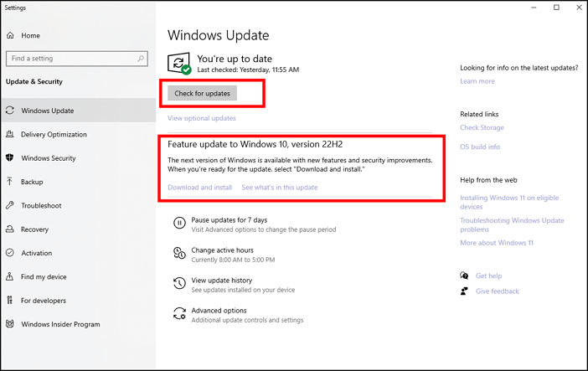
Task: Click the Give feedback person icon
Action: point(464,291)
